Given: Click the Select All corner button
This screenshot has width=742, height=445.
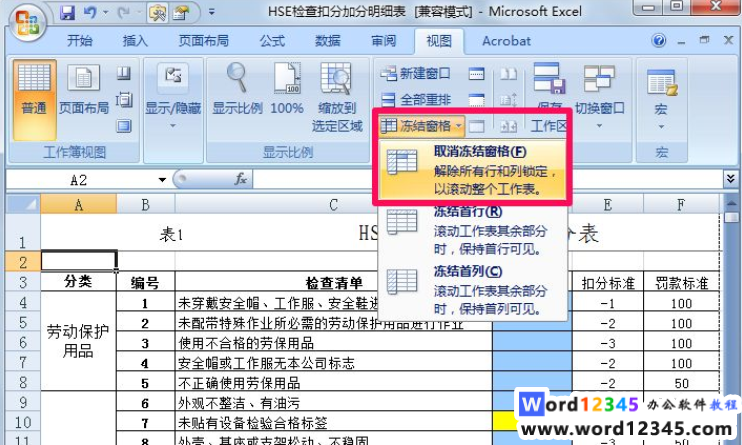Looking at the screenshot, I should (x=23, y=205).
